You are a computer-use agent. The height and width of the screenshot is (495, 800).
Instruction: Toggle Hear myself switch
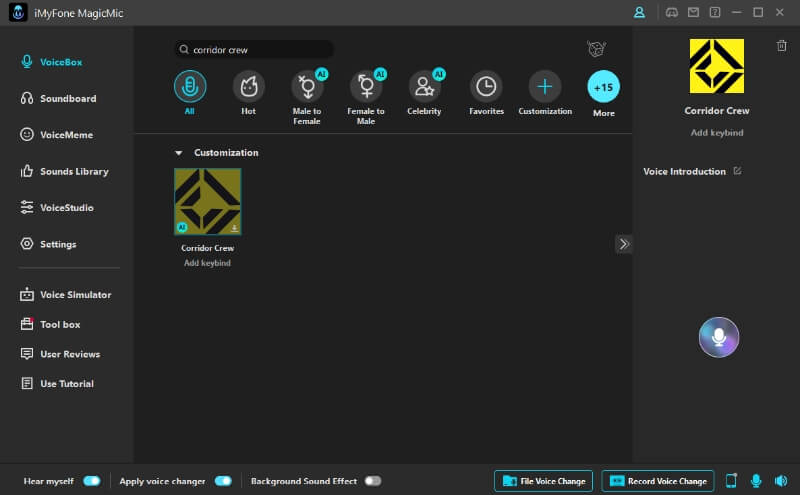coord(92,481)
